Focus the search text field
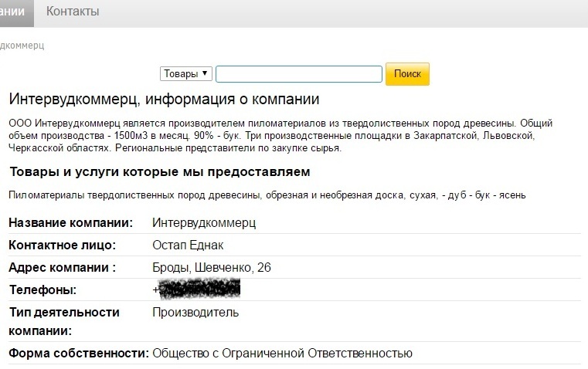 pos(298,74)
